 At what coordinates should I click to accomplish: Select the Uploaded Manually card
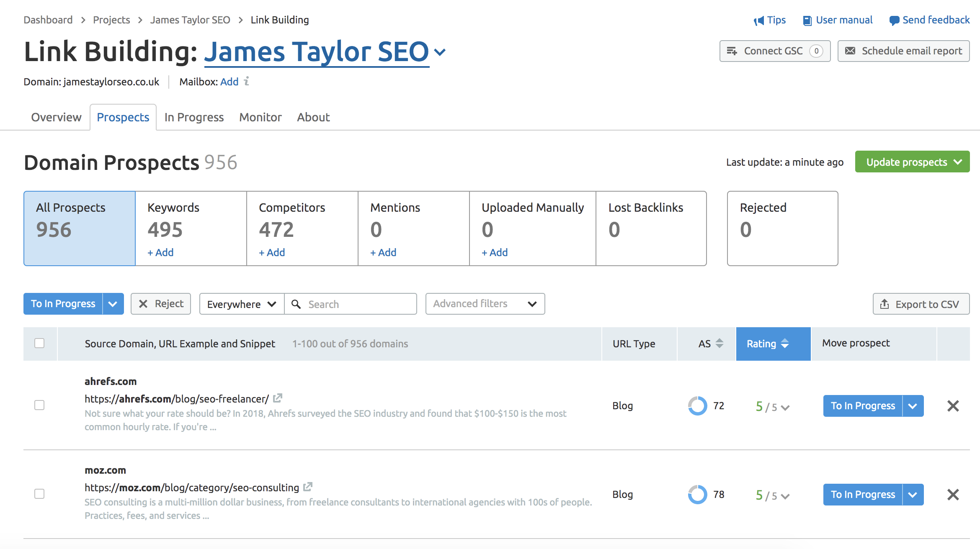click(x=533, y=228)
